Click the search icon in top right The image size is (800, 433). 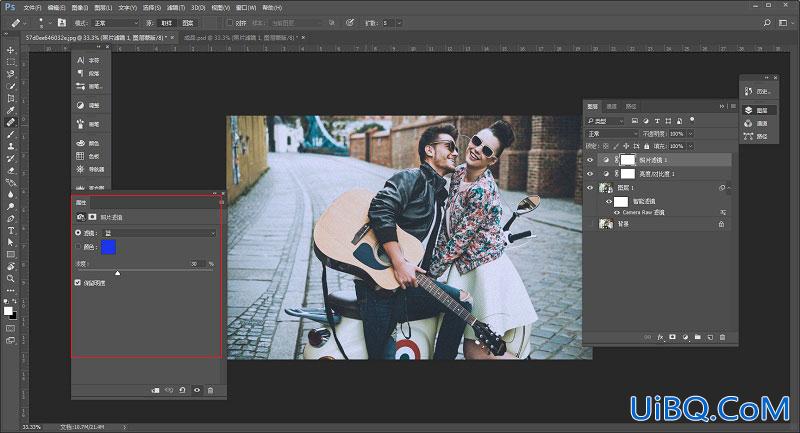(767, 23)
